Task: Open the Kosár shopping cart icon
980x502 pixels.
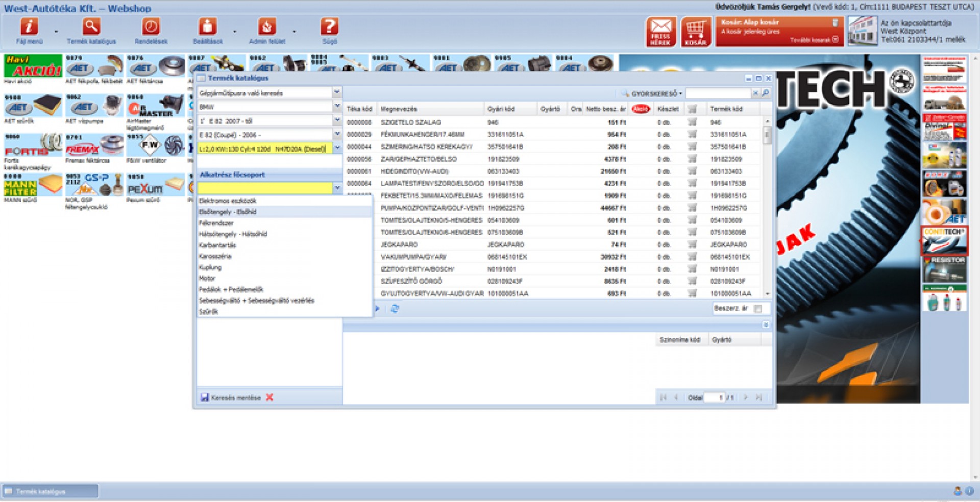Action: coord(696,32)
